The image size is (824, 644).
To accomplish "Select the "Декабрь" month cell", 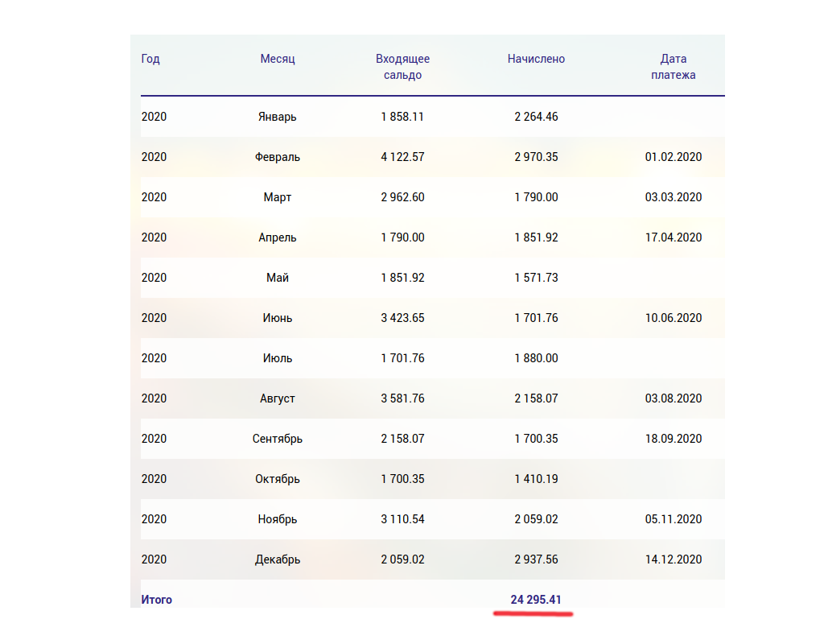I will (278, 559).
